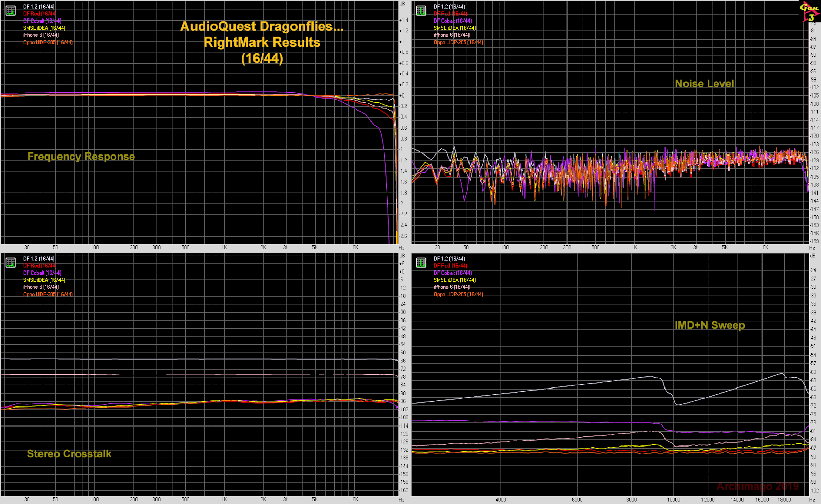Choose DF Cobalt (16/44) in Stereo Crosstalk legend
The height and width of the screenshot is (504, 821).
click(42, 273)
